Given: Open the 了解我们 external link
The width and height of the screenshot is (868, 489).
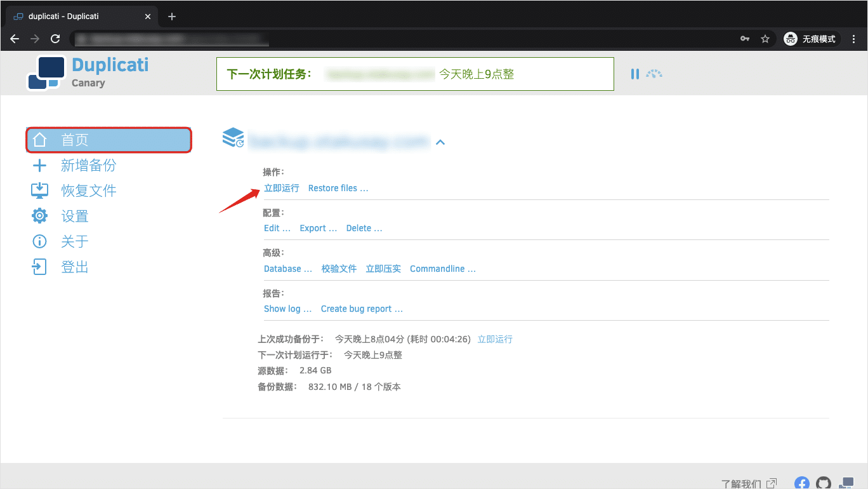Looking at the screenshot, I should 749,484.
